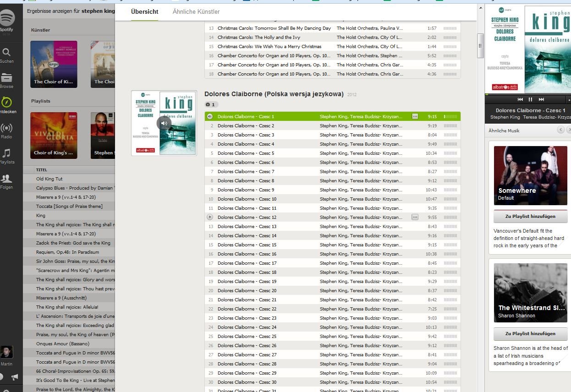Select Christmas Carols: The Holly and the Ivy

click(333, 38)
